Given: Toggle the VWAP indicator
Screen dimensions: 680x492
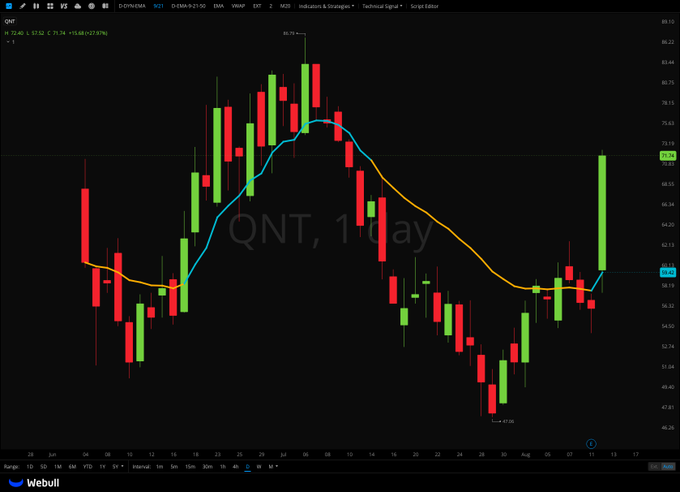Looking at the screenshot, I should 238,6.
